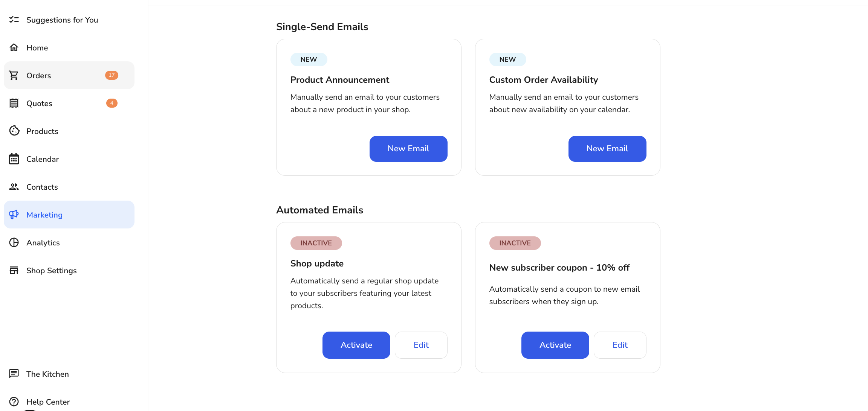Activate the Shop update automated email
This screenshot has width=868, height=411.
(x=356, y=345)
